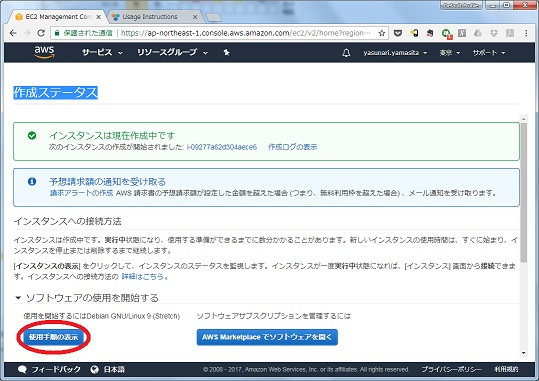Click the AWS logo home icon

point(44,52)
